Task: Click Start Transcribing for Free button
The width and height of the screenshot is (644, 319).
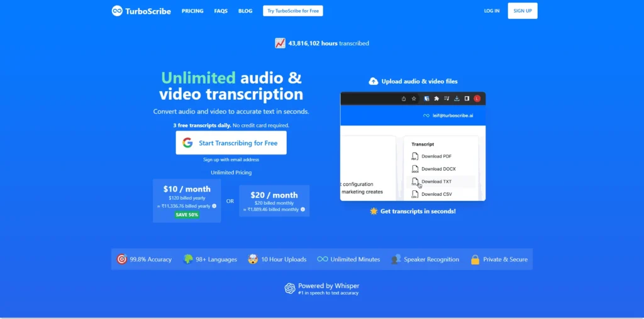Action: [231, 143]
